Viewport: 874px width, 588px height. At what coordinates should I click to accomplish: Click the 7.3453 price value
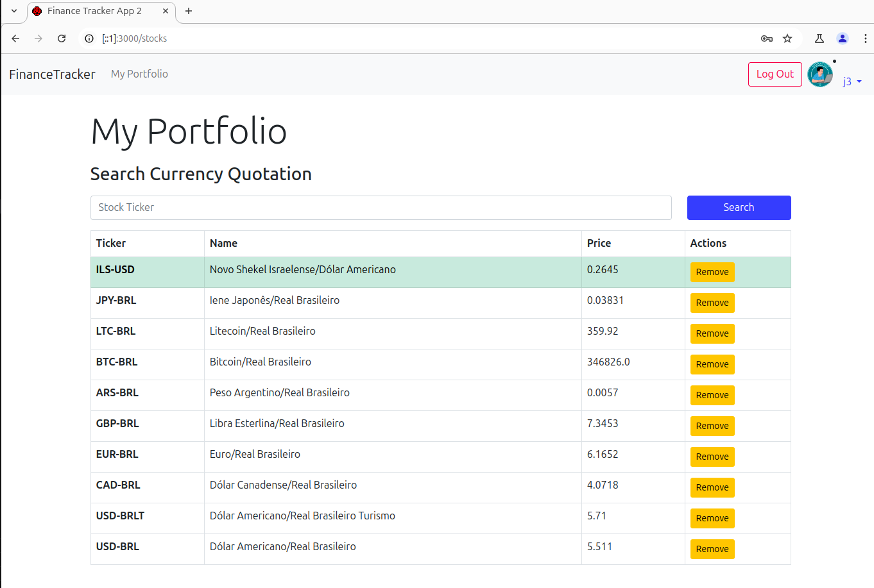pyautogui.click(x=603, y=423)
